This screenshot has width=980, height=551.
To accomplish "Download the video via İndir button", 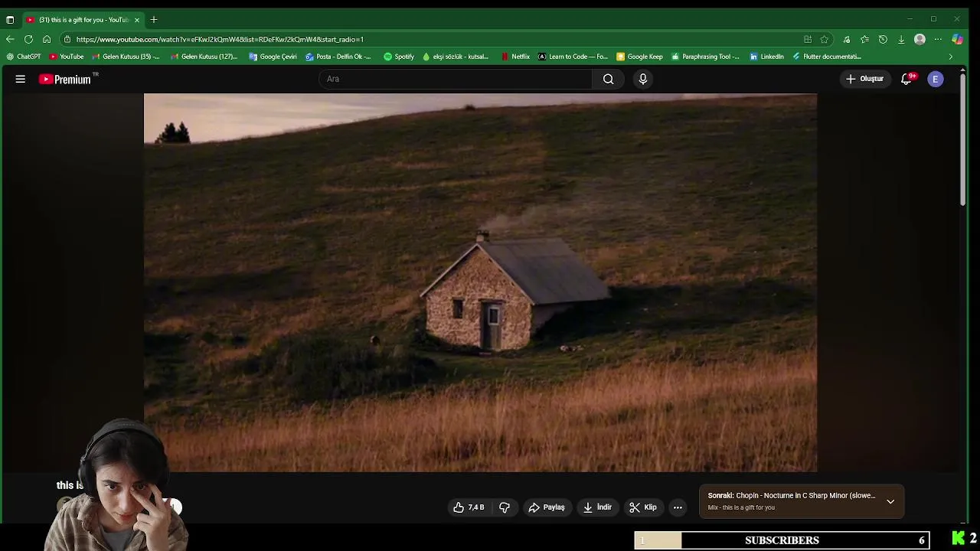I will pos(597,507).
